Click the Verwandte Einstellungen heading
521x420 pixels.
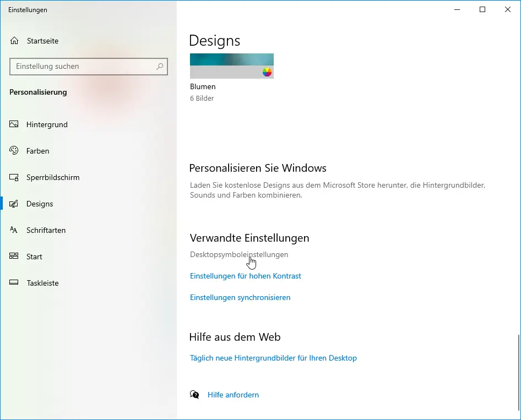point(249,238)
